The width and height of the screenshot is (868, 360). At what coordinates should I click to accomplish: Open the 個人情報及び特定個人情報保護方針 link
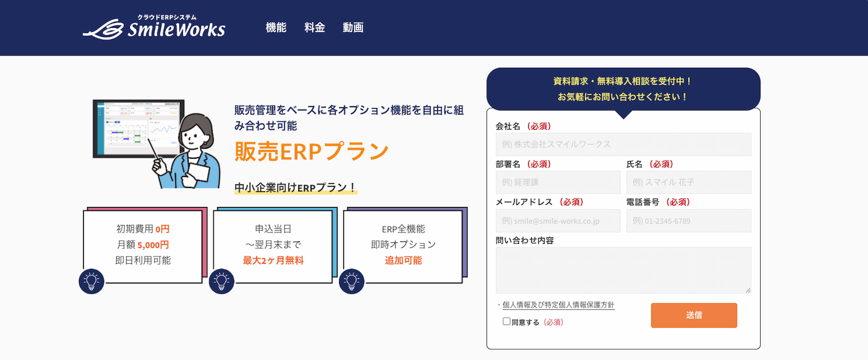(x=558, y=305)
